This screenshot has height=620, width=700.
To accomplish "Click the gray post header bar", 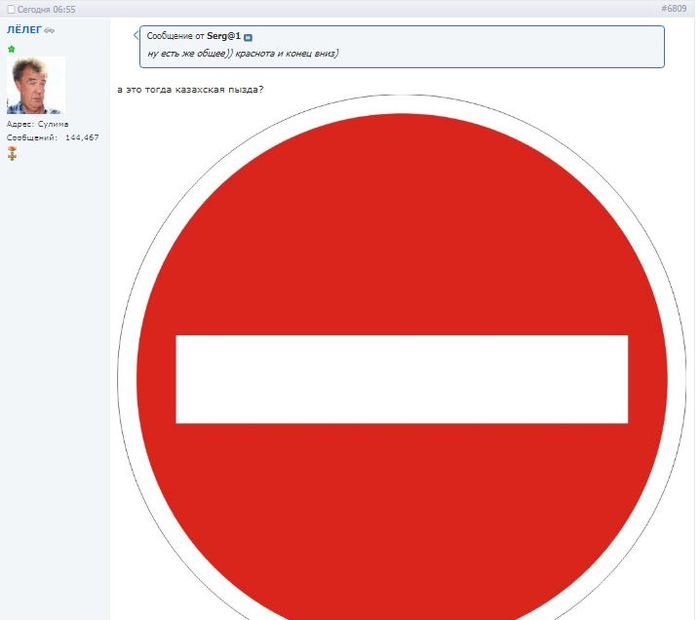I will click(x=350, y=9).
